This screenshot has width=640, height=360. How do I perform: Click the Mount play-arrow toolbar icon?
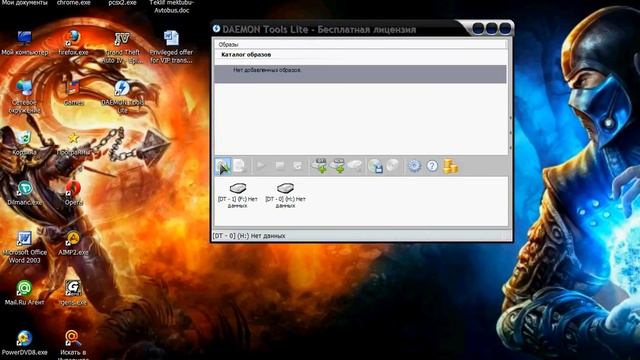coord(260,166)
